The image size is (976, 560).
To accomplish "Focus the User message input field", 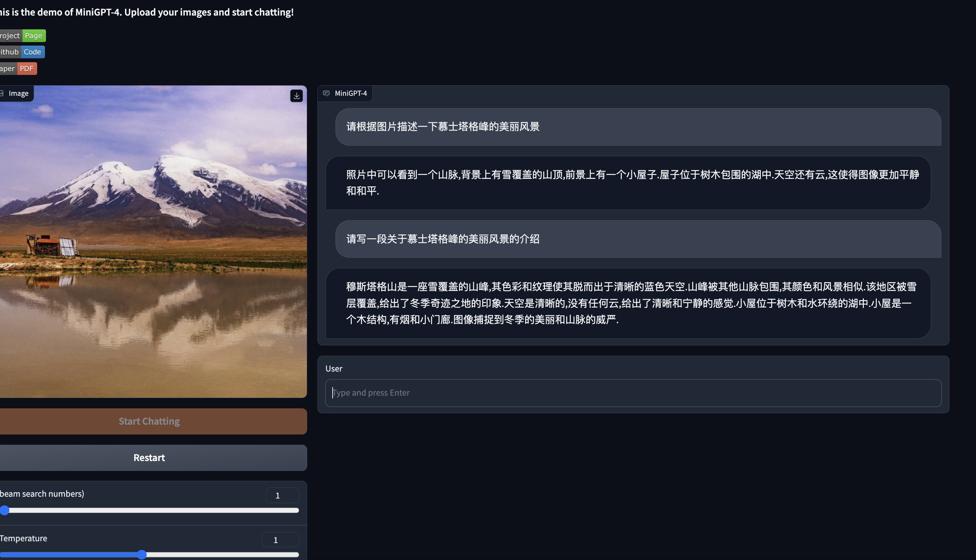I will tap(633, 393).
